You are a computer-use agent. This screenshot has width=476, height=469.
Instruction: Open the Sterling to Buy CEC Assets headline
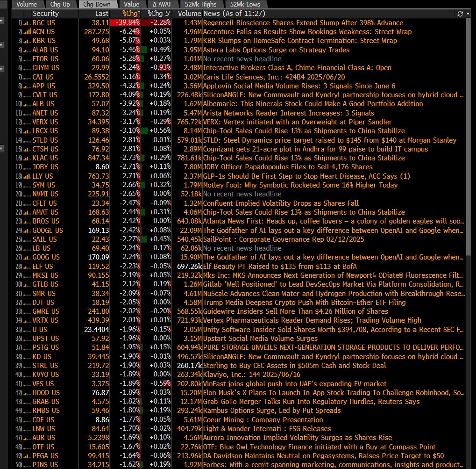click(294, 366)
